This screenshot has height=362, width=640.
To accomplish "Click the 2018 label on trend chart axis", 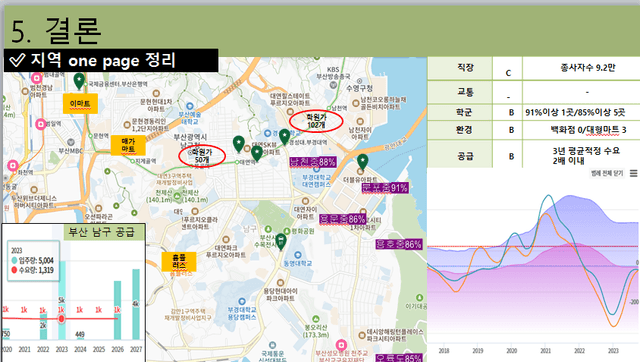I will click(444, 351).
